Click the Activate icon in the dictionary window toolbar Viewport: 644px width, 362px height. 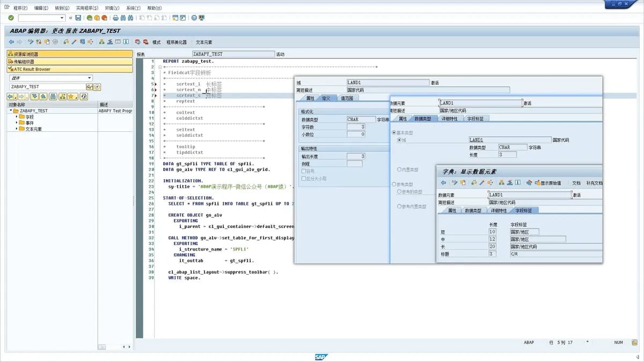click(482, 183)
